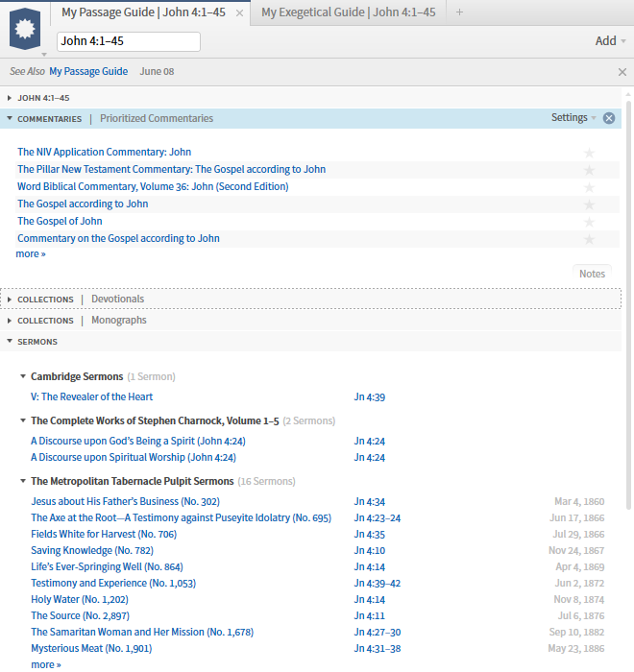Image resolution: width=634 pixels, height=672 pixels.
Task: Open The Gospel according to John commentary
Action: [x=83, y=204]
